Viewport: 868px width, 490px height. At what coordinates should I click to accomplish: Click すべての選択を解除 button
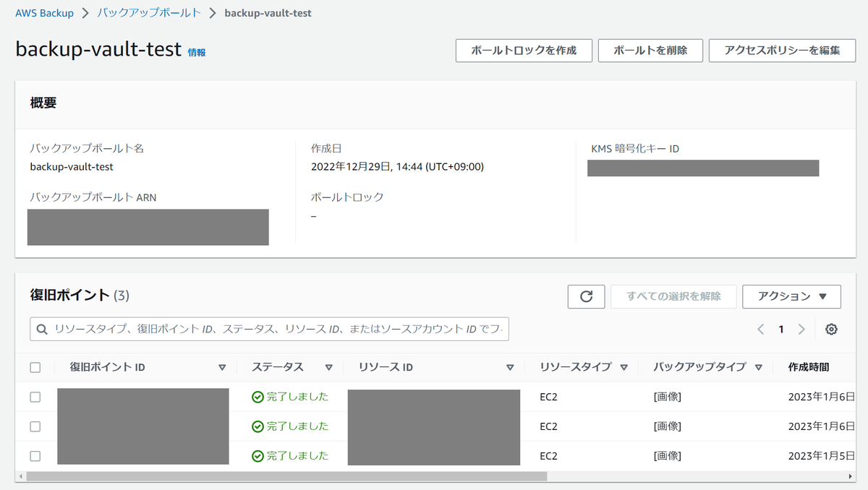[673, 296]
